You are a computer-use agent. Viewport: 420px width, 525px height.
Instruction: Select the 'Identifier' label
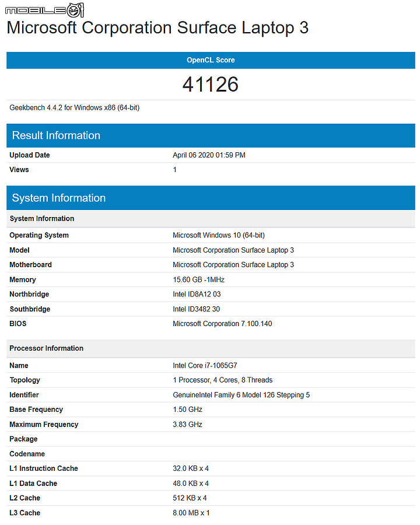point(24,395)
